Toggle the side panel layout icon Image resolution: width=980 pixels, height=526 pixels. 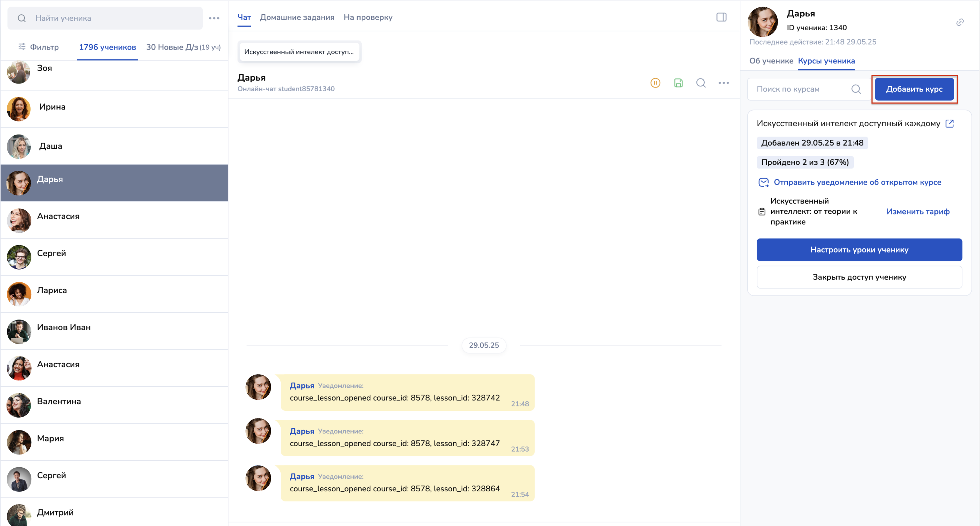tap(721, 18)
